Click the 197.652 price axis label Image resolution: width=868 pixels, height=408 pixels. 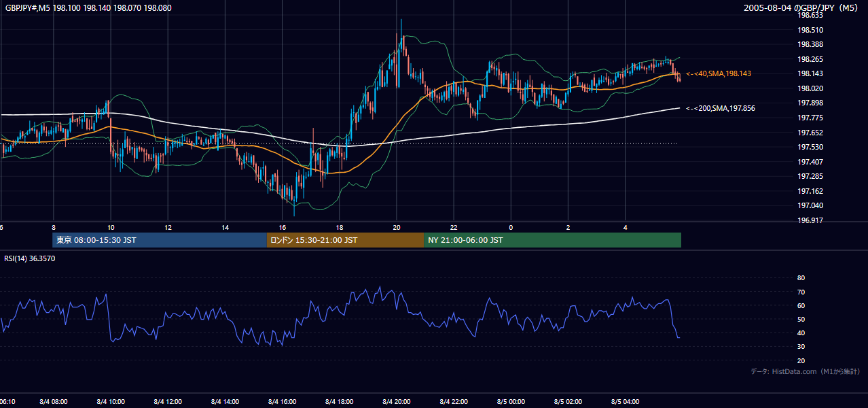[x=810, y=133]
